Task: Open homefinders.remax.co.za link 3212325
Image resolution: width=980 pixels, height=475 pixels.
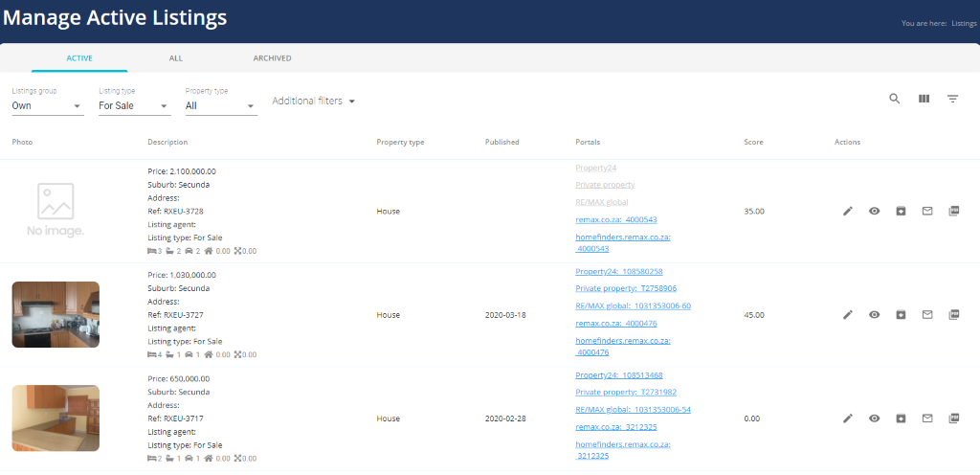Action: 622,450
